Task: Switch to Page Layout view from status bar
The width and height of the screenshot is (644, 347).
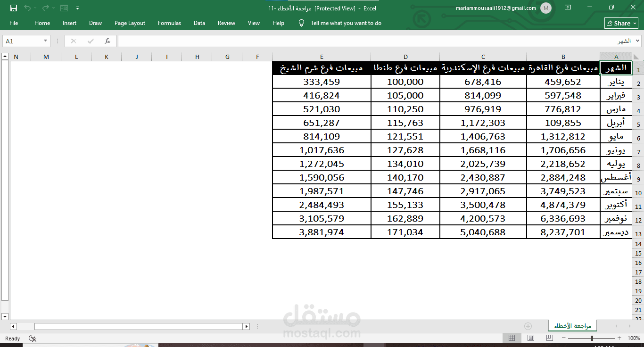Action: tap(531, 338)
